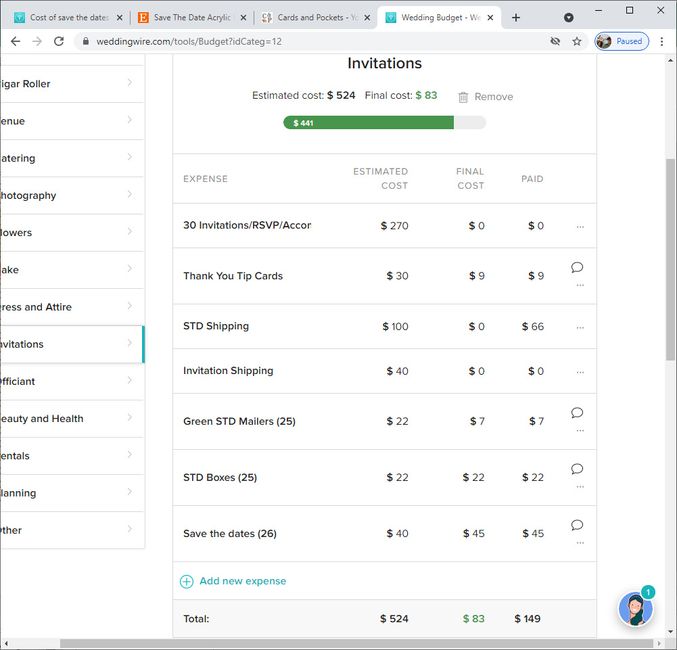The height and width of the screenshot is (650, 677).
Task: Click the green budget progress bar
Action: click(368, 123)
